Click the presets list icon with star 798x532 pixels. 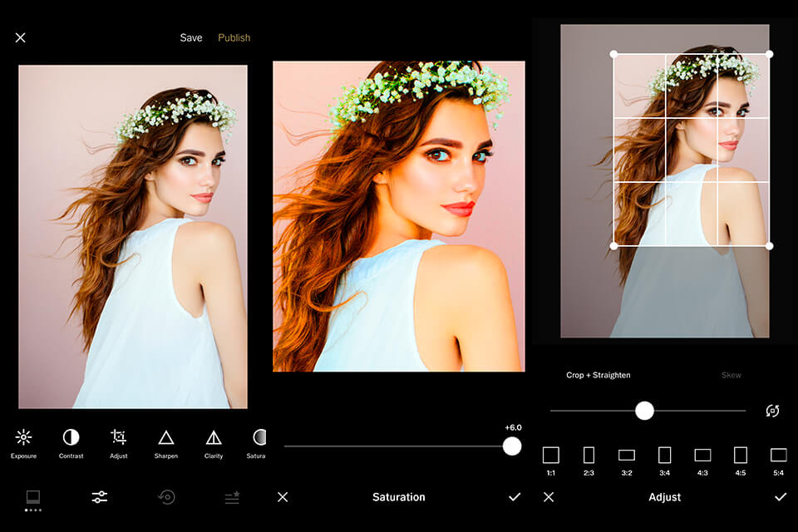(x=231, y=496)
